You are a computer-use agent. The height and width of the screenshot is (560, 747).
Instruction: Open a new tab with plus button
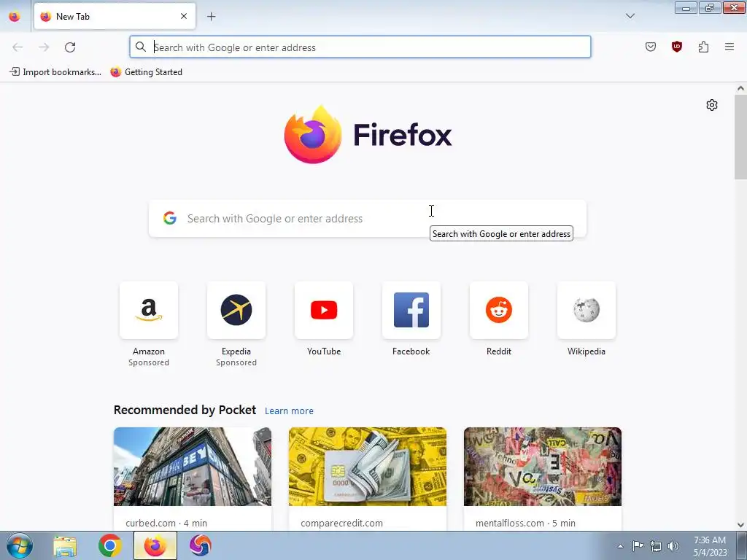(x=212, y=17)
